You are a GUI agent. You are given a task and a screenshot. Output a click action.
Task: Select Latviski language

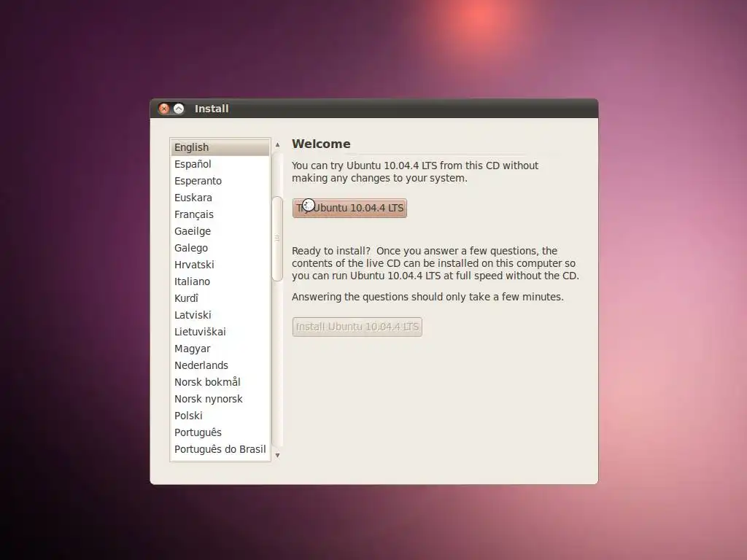click(x=220, y=315)
